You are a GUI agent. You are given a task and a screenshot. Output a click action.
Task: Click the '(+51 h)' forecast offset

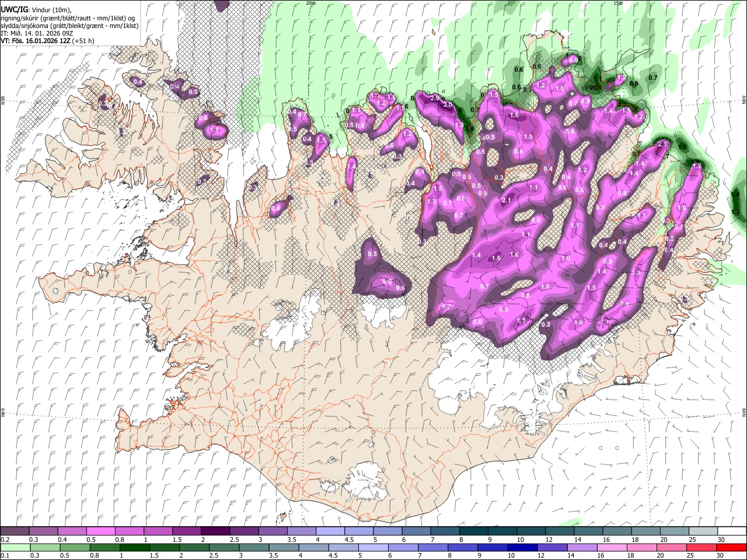click(x=85, y=41)
